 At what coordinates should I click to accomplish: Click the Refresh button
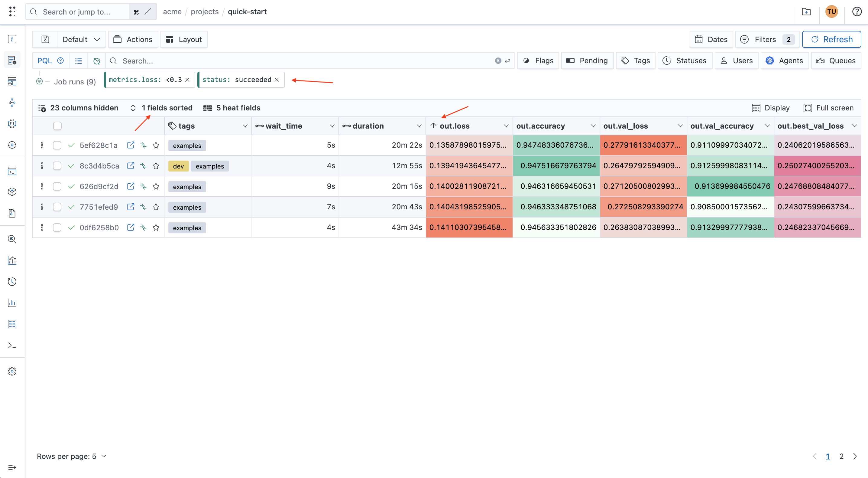[x=831, y=39]
